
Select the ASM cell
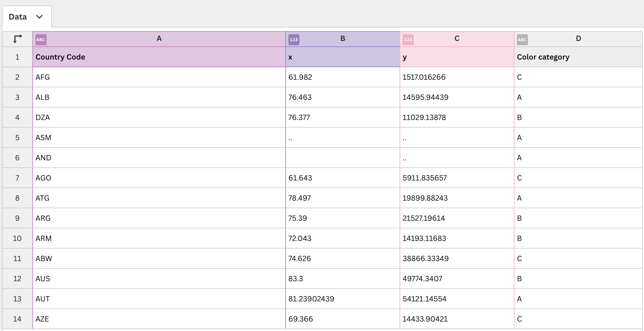click(159, 138)
